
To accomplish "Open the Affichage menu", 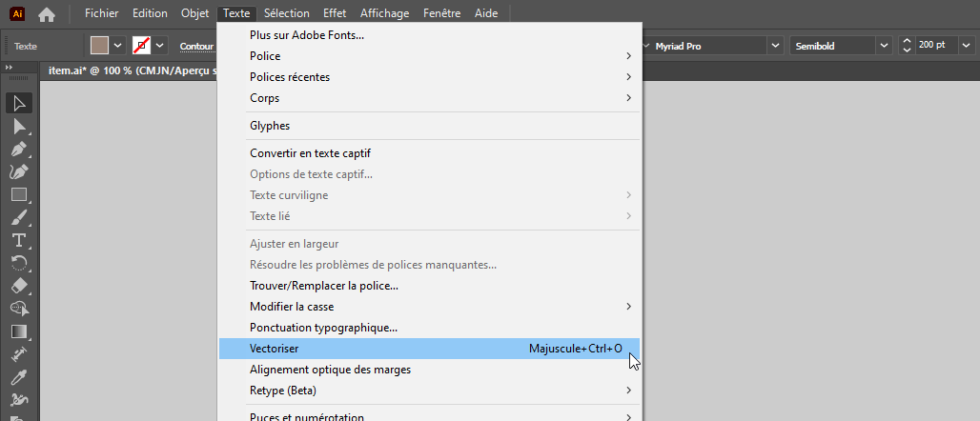I will (385, 13).
